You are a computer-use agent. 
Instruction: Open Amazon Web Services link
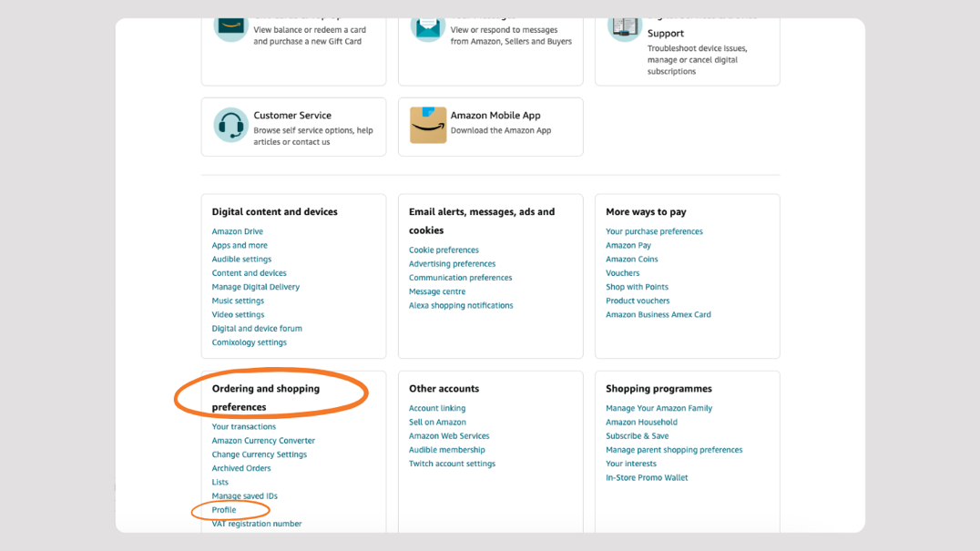coord(449,436)
